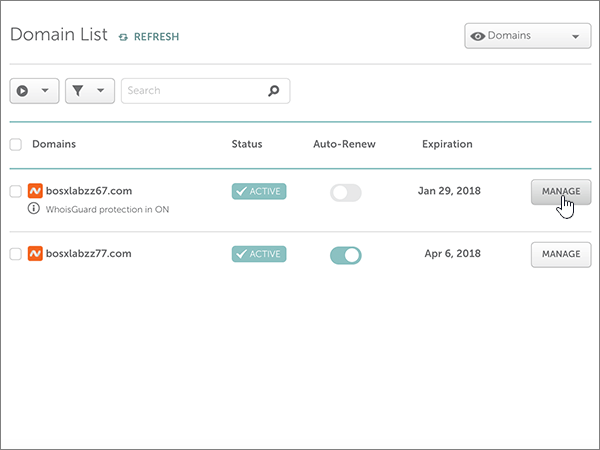
Task: Click the eye icon in Domains dropdown
Action: tap(478, 37)
